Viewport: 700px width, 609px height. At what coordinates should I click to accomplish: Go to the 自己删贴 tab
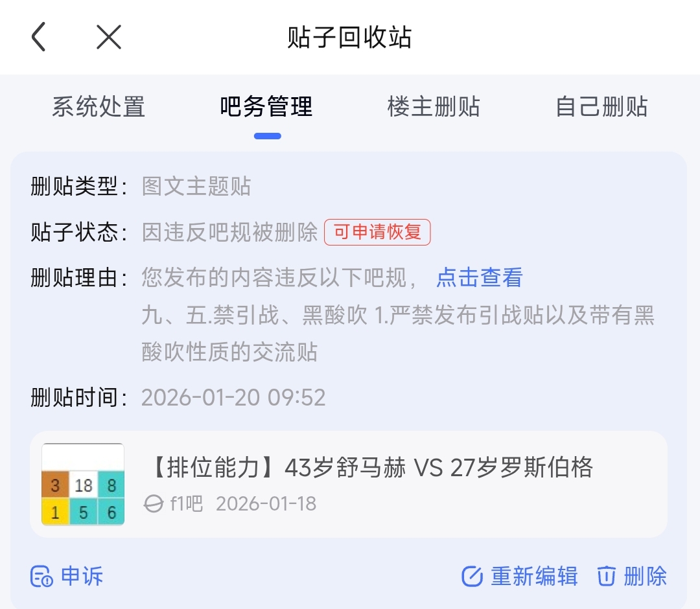coord(601,107)
